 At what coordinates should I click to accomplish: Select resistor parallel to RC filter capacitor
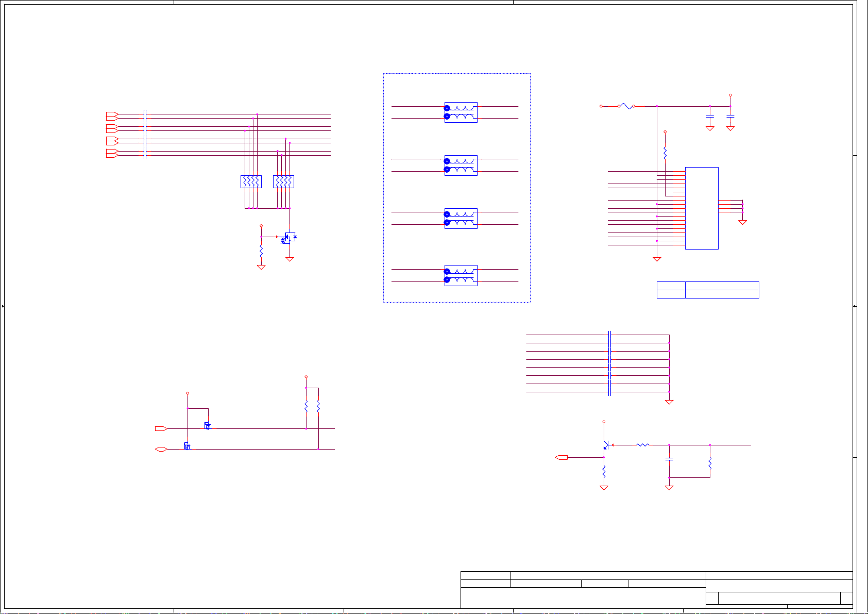710,463
